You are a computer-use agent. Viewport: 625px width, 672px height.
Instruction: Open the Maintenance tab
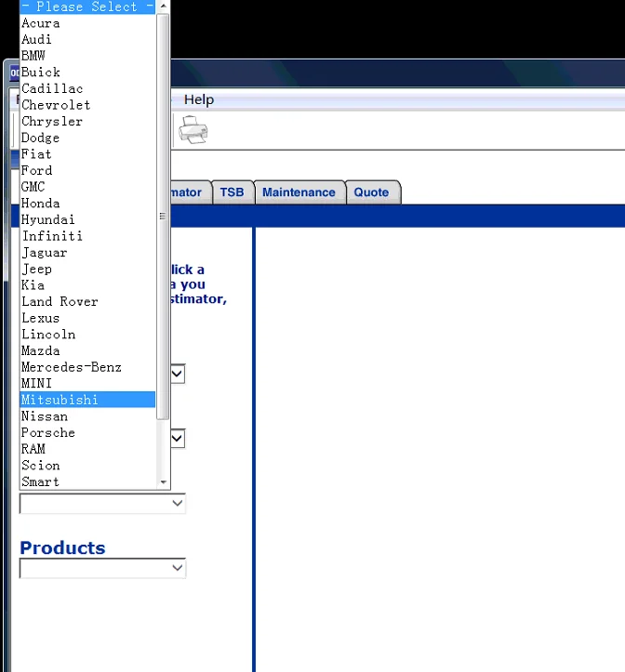299,192
